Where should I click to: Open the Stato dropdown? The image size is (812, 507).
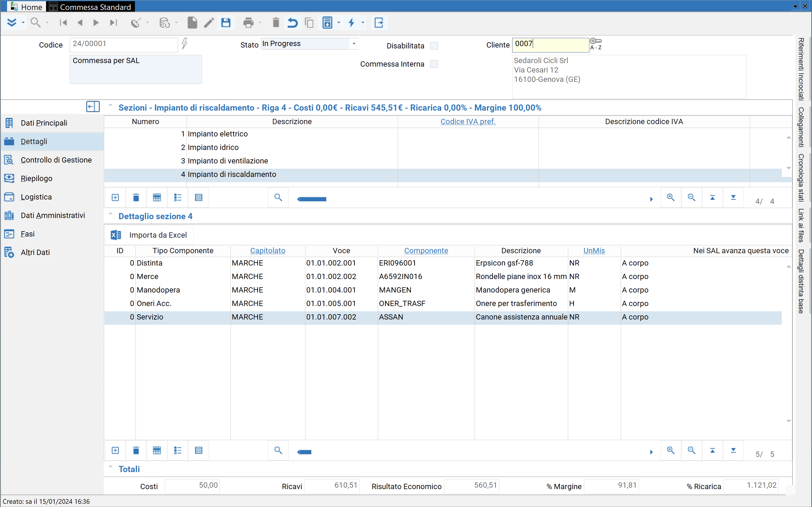tap(354, 44)
